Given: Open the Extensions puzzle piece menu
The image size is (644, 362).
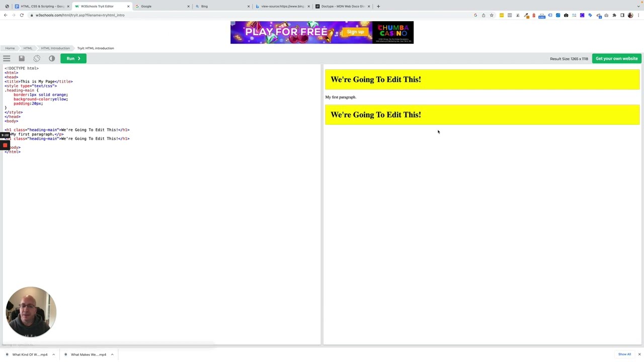Looking at the screenshot, I should tap(614, 15).
